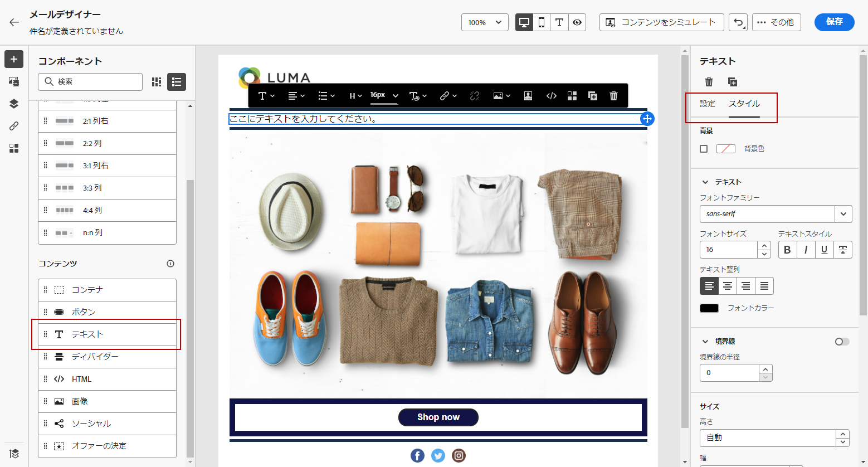Click the remove link icon in toolbar
This screenshot has width=868, height=467.
point(475,96)
